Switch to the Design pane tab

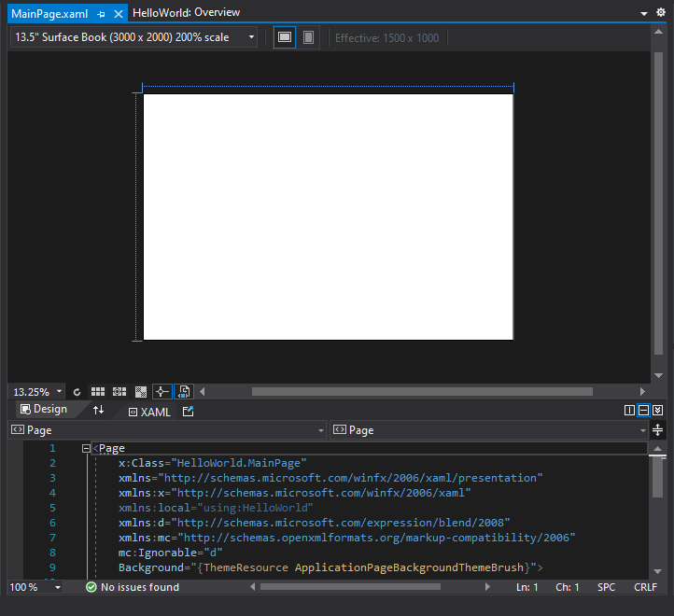tap(44, 409)
